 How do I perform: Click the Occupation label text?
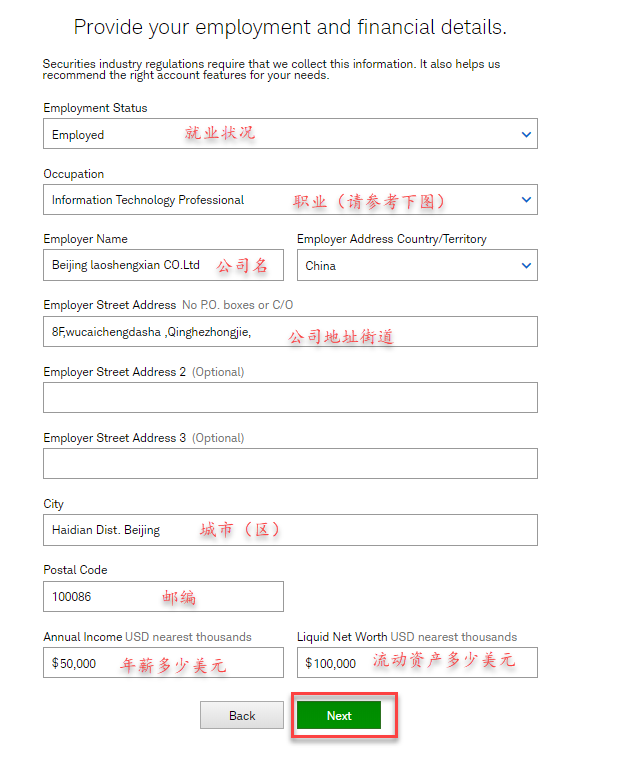point(74,174)
